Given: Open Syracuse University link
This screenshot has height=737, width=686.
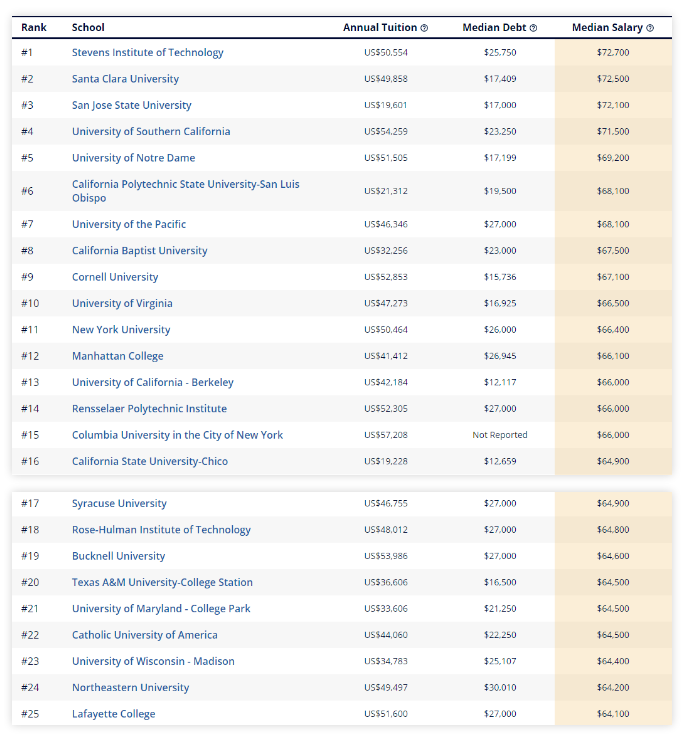Looking at the screenshot, I should [x=119, y=503].
